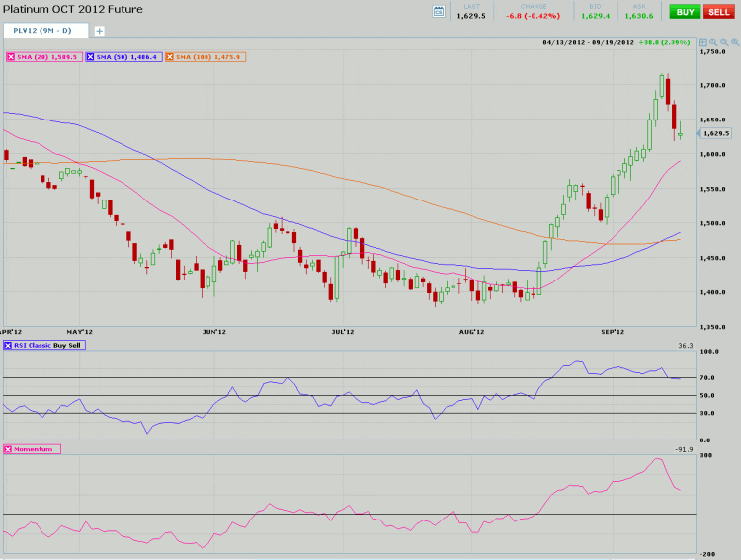
Task: Click the 04/13/2012 - 09/19/2012 date range
Action: coord(585,42)
